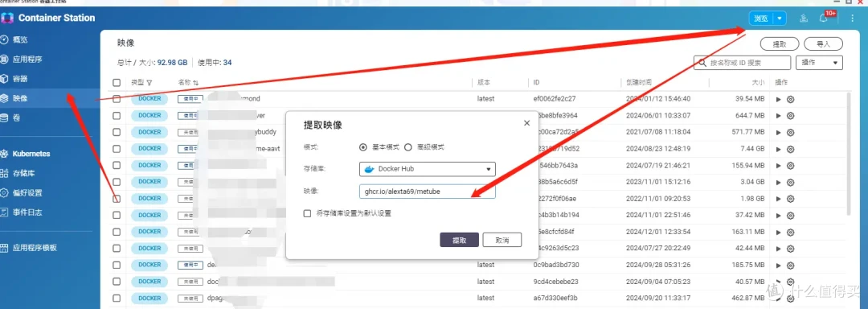Click the play icon in the 39.54 MB row
Image resolution: width=868 pixels, height=309 pixels.
[x=778, y=99]
